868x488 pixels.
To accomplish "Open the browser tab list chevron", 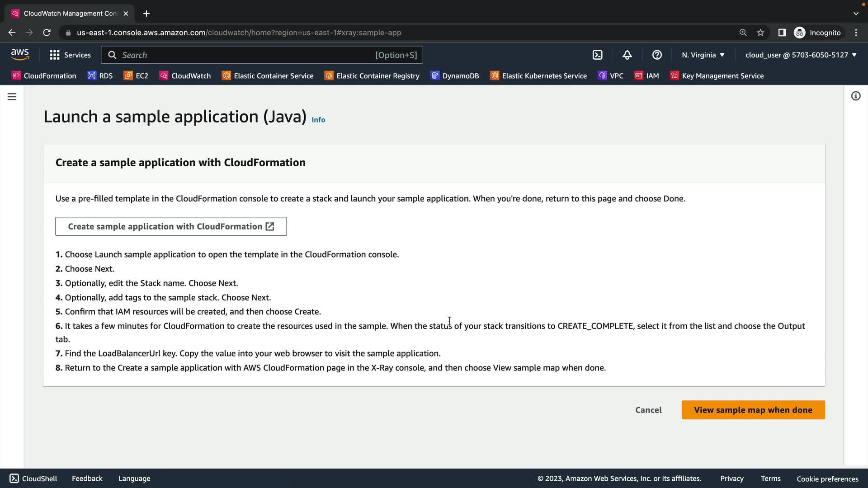I will (x=855, y=14).
